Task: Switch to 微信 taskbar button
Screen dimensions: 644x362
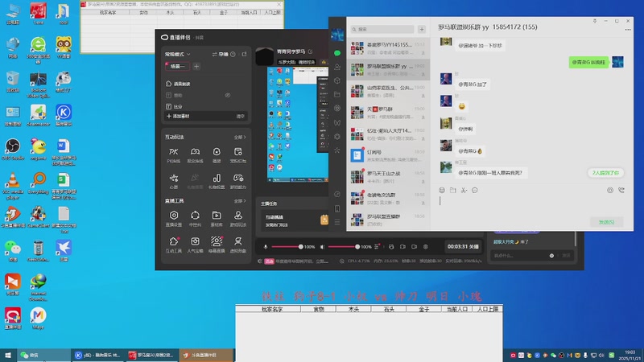Action: point(43,355)
